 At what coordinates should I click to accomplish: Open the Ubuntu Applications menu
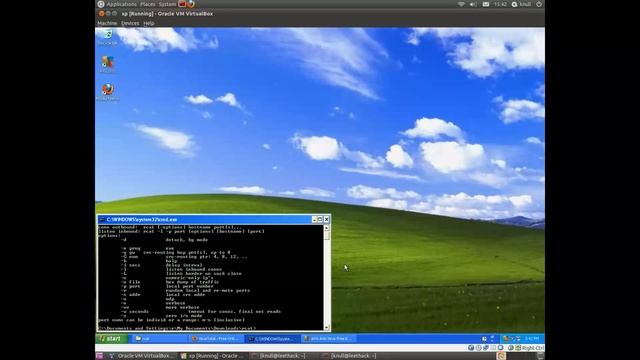[122, 4]
